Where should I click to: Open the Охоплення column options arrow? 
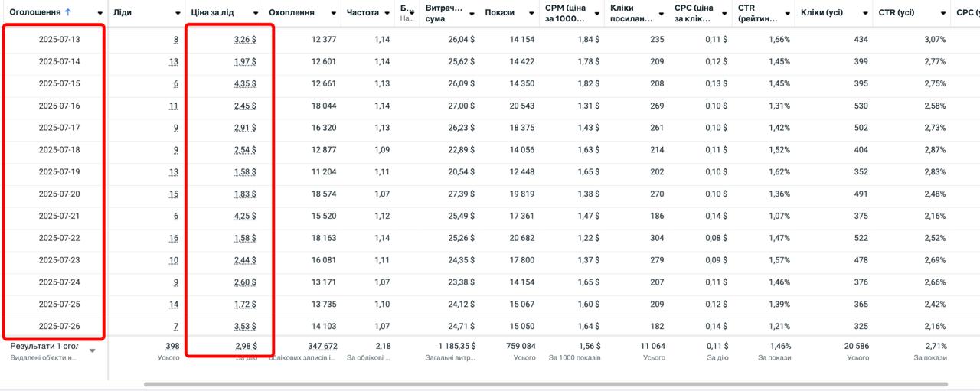click(x=333, y=14)
